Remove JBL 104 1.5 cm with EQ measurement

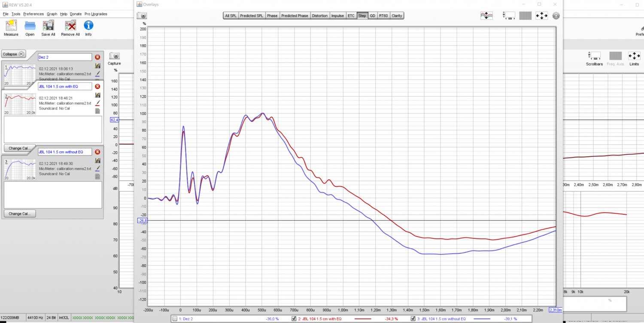[97, 86]
